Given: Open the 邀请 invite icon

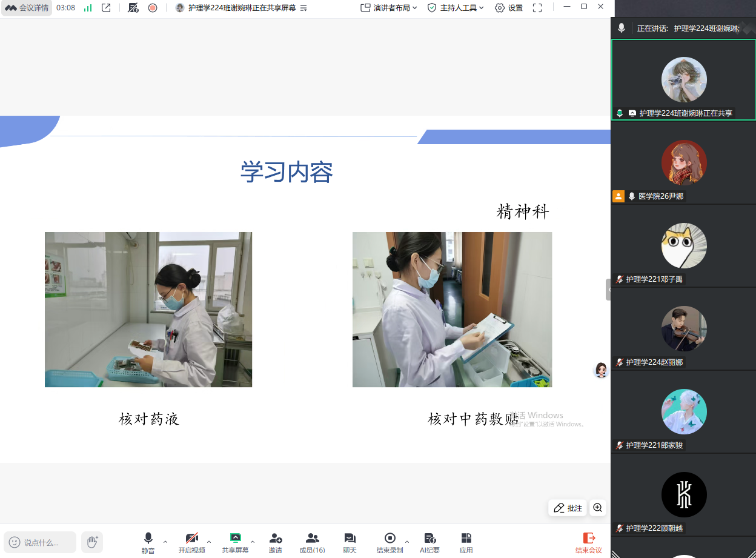Looking at the screenshot, I should tap(275, 542).
